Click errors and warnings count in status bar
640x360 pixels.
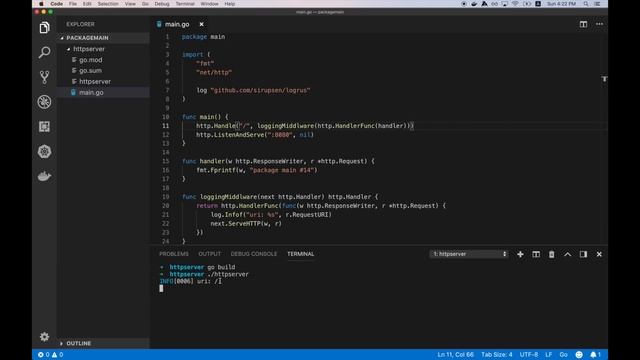(50, 355)
